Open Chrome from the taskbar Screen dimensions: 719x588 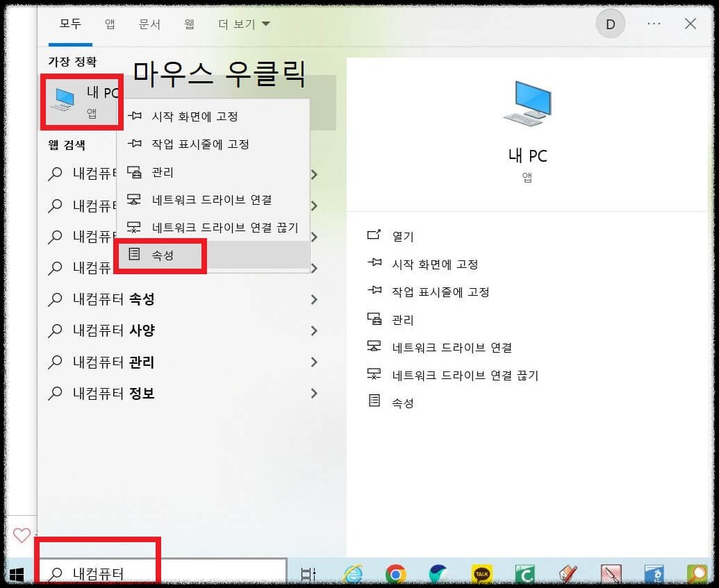[396, 574]
